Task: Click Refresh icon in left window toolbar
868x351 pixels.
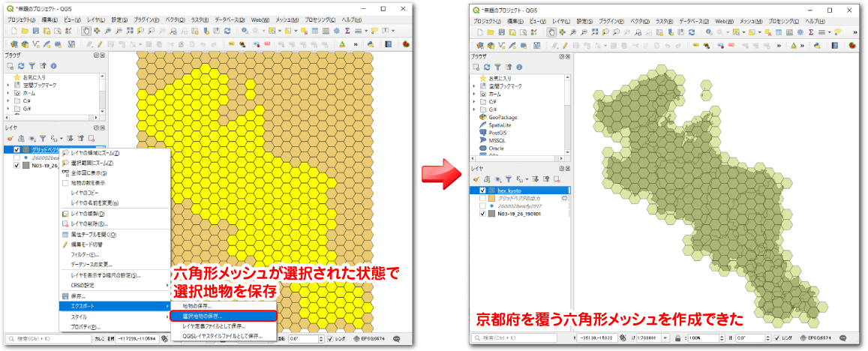Action: [227, 31]
